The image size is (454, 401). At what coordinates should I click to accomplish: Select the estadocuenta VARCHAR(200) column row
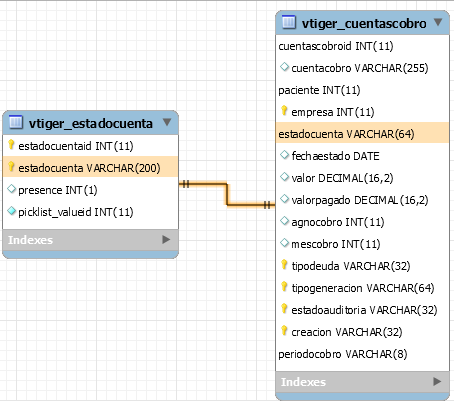pyautogui.click(x=90, y=167)
